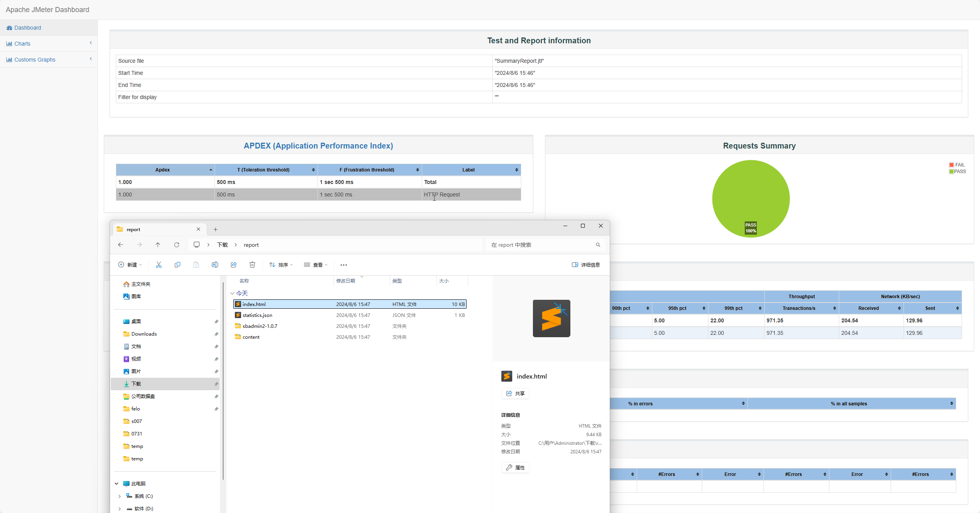Click the Paste icon in Explorer toolbar
Image resolution: width=980 pixels, height=513 pixels.
(x=196, y=265)
